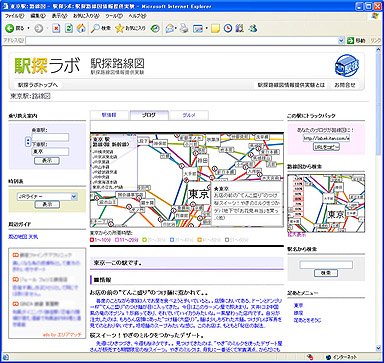The width and height of the screenshot is (384, 363).
Task: Click the station name search input field
Action: tap(326, 265)
